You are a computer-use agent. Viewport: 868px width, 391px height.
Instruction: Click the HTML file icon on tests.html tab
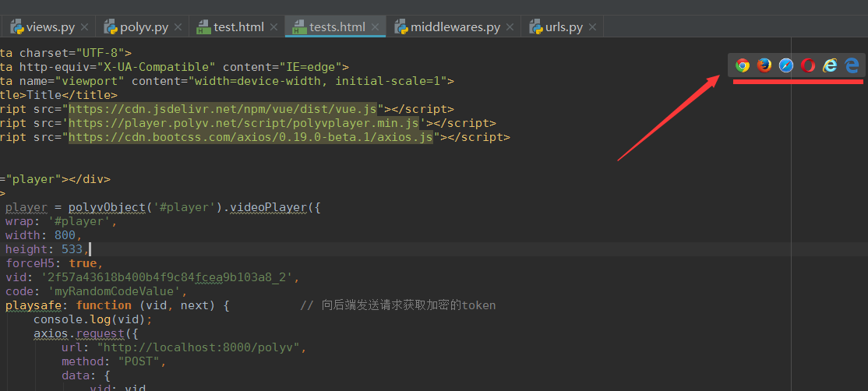pyautogui.click(x=299, y=26)
